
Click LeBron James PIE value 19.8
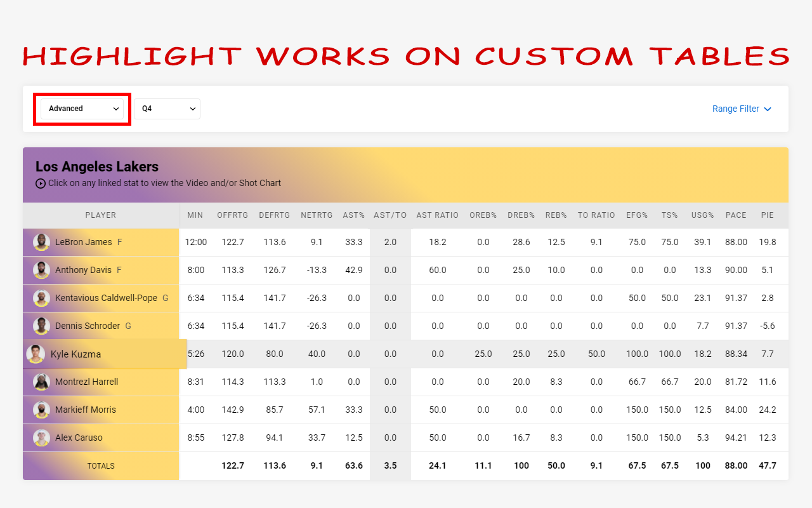pos(768,242)
